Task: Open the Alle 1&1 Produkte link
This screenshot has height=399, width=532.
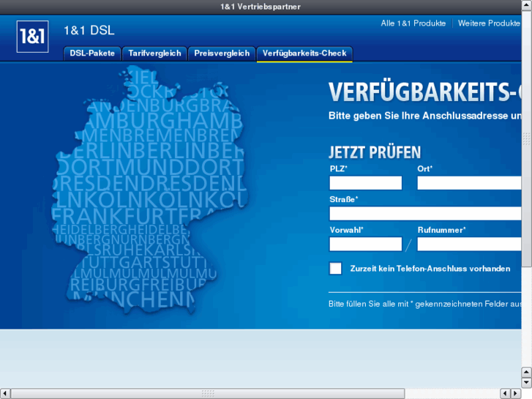Action: coord(413,23)
